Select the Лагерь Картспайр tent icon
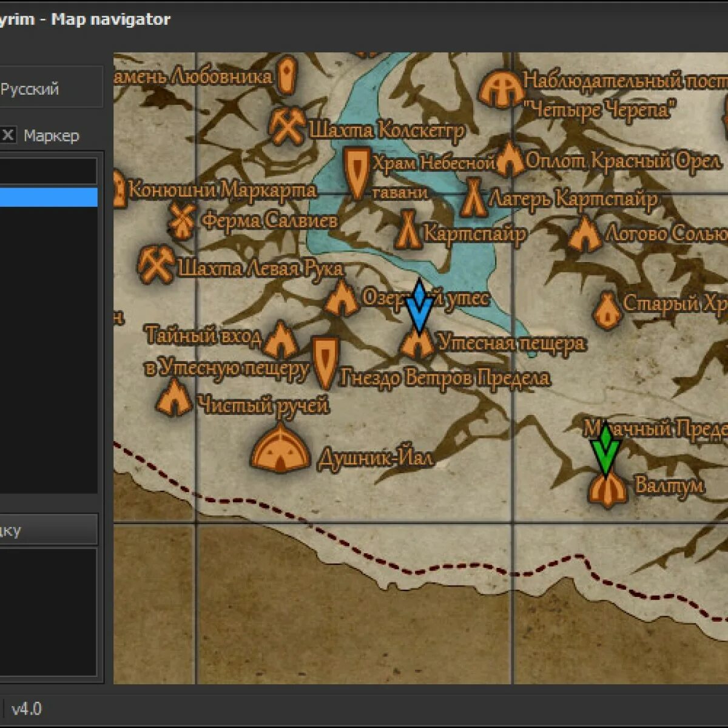The image size is (728, 728). coord(473,197)
